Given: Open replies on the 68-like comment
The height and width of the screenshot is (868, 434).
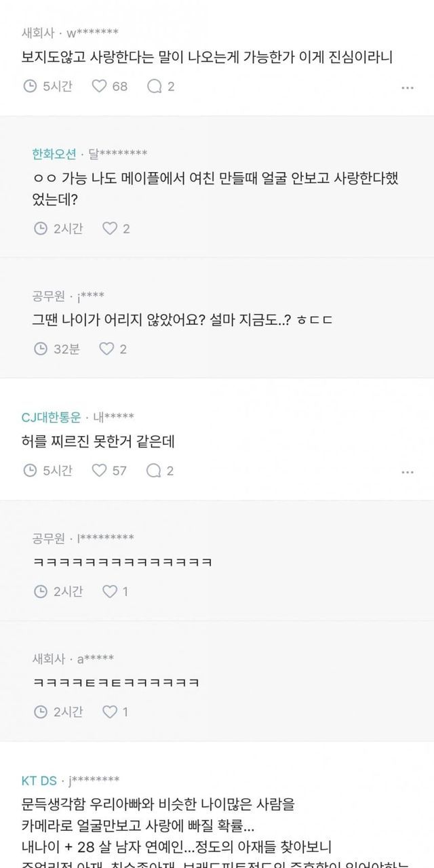Looking at the screenshot, I should click(x=155, y=86).
